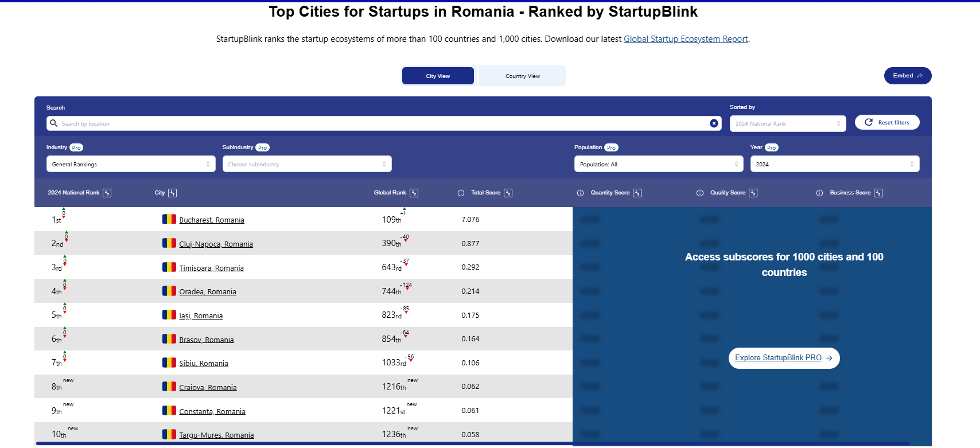Clear the search field with X icon
Image resolution: width=980 pixels, height=448 pixels.
pyautogui.click(x=714, y=123)
